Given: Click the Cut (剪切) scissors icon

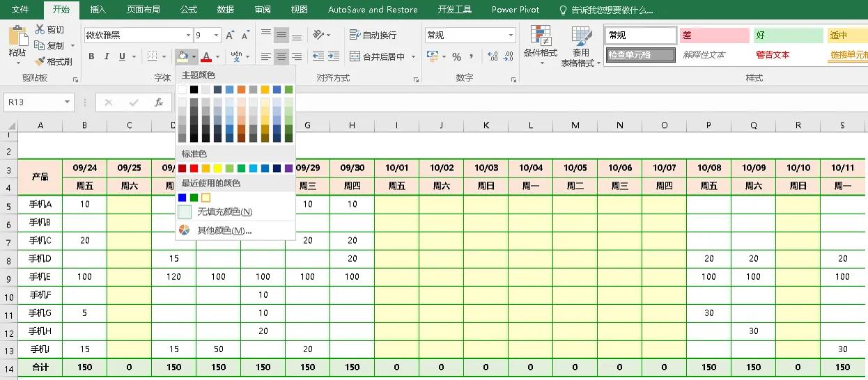Looking at the screenshot, I should 40,29.
